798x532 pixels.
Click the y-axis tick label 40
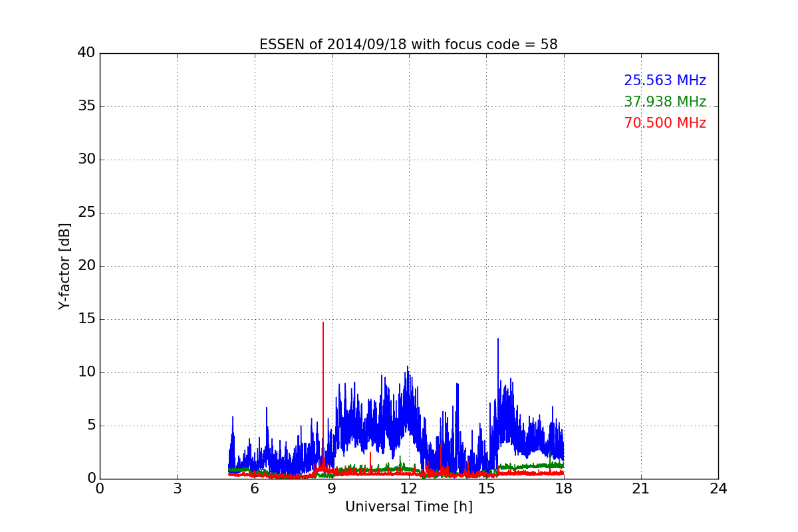click(86, 53)
